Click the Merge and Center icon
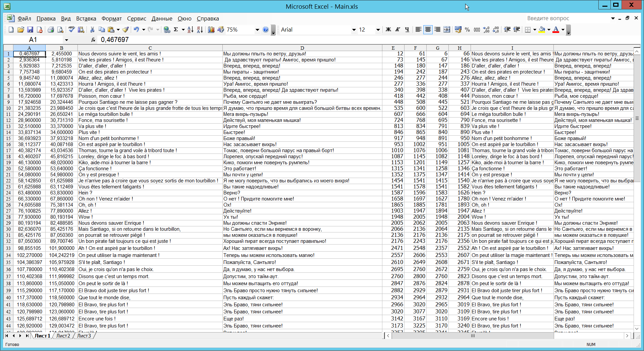The image size is (644, 351). (x=447, y=30)
